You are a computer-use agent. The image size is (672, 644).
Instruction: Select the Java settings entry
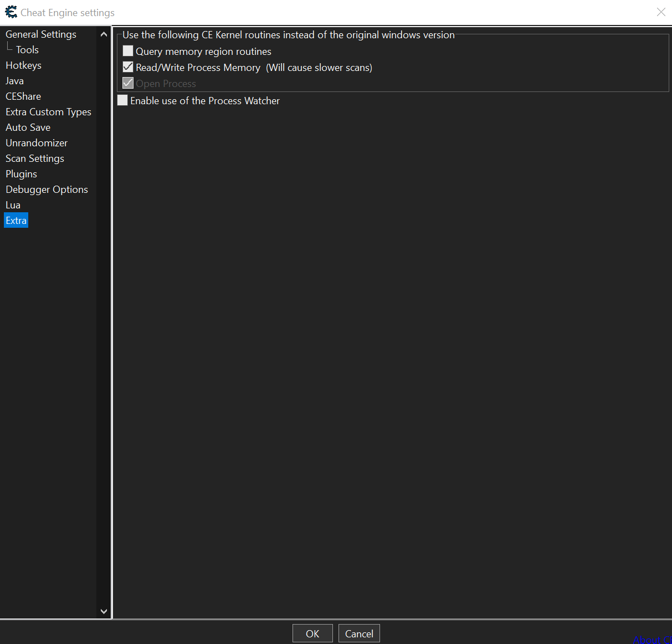[14, 81]
